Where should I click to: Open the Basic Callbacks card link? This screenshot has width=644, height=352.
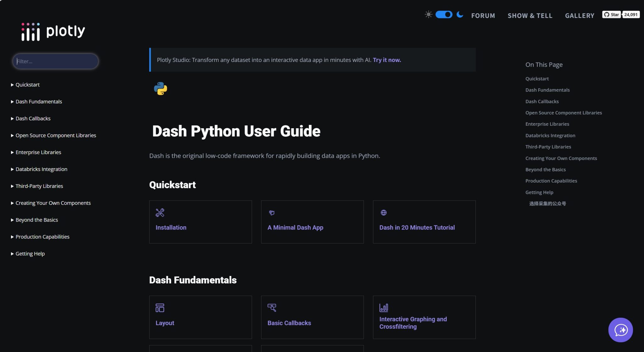pos(289,323)
